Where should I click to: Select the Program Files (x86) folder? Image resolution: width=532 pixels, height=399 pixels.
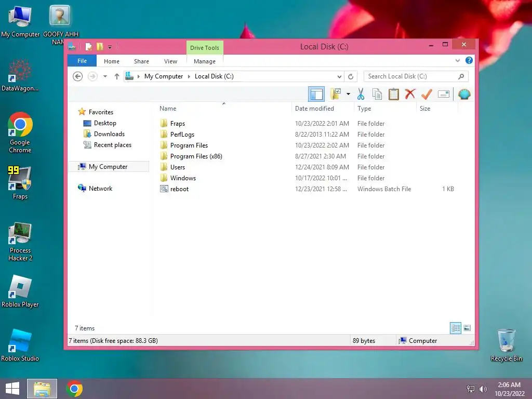(196, 156)
